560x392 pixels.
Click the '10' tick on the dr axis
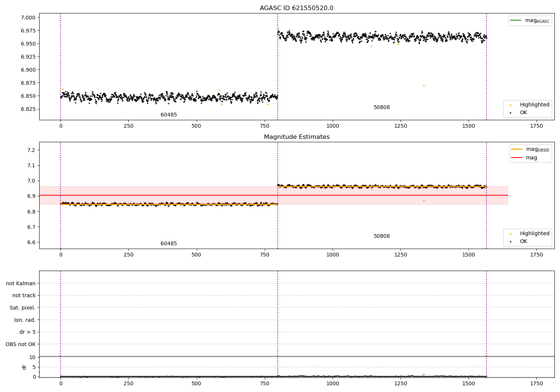(32, 358)
